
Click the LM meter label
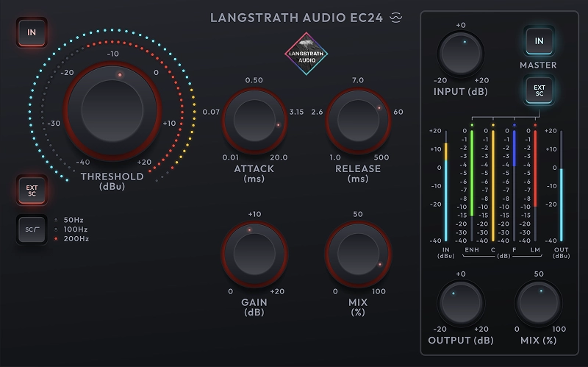[x=535, y=250]
